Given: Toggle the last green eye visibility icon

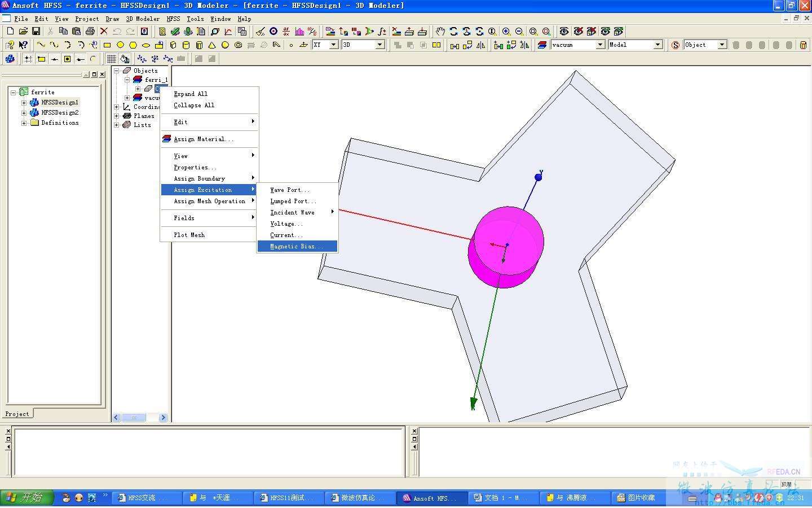Looking at the screenshot, I should click(x=619, y=31).
